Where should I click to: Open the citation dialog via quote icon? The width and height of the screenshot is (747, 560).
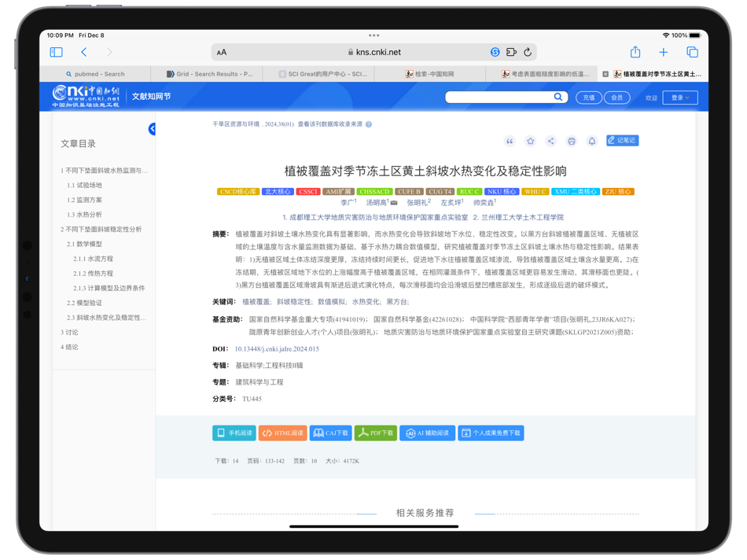510,141
